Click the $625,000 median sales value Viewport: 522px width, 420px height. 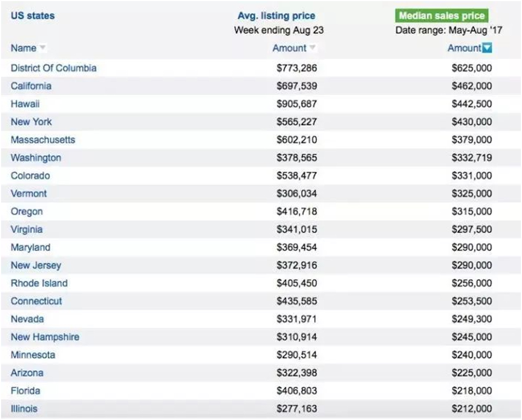pyautogui.click(x=472, y=68)
